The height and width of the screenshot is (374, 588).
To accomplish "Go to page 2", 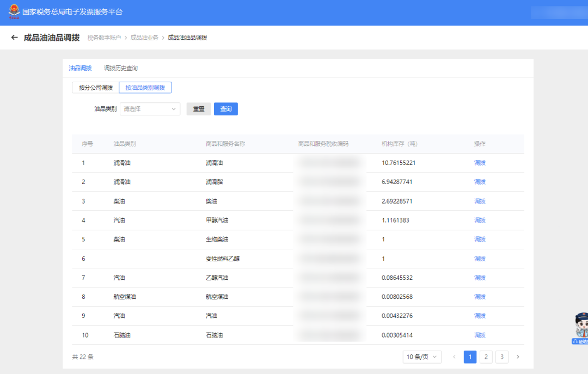I will tap(486, 357).
